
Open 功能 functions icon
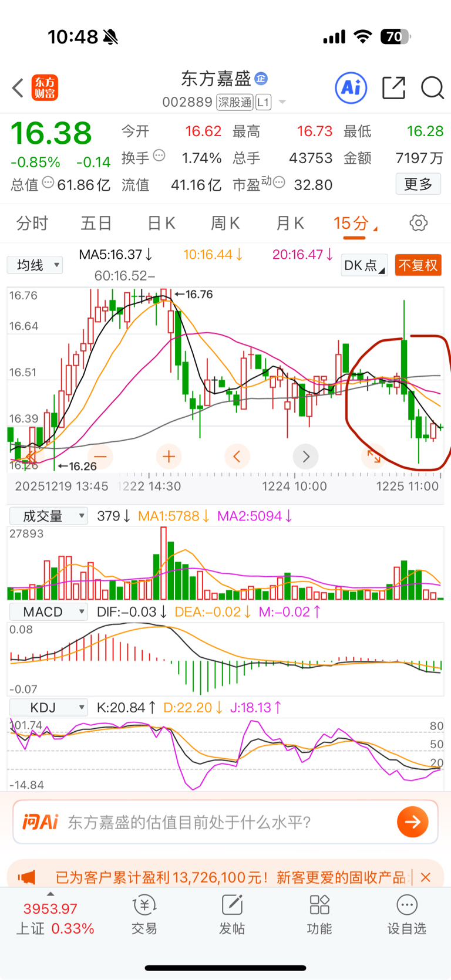pos(319,914)
